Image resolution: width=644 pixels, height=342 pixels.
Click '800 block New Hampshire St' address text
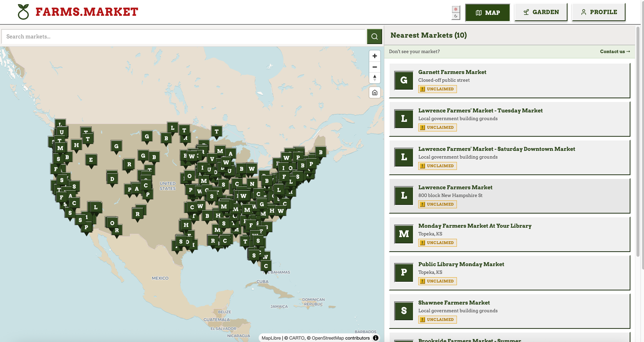click(450, 195)
